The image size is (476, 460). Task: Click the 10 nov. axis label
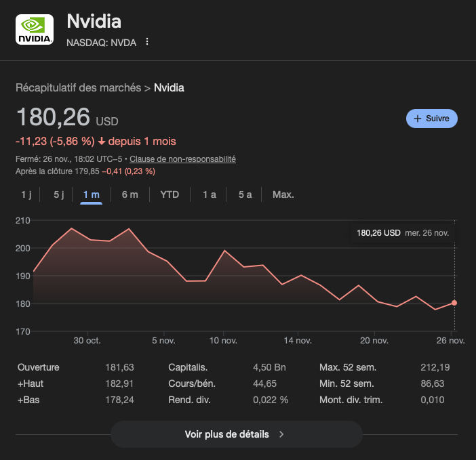click(x=223, y=341)
